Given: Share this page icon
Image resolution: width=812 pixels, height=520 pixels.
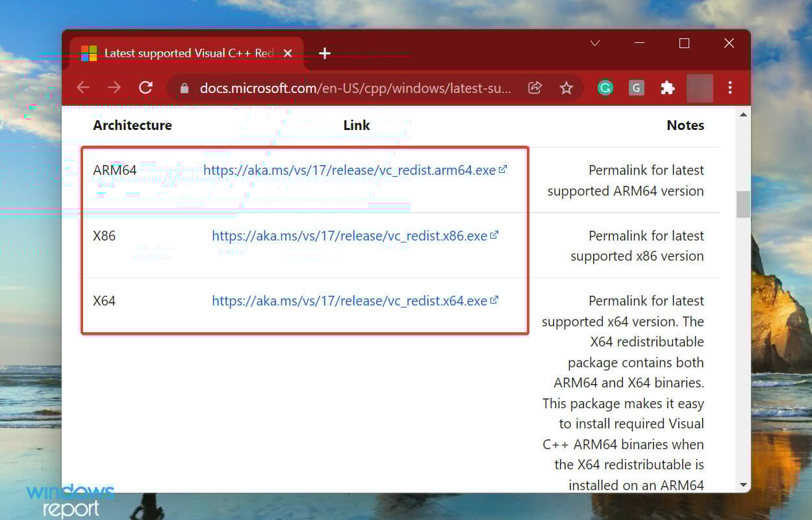Looking at the screenshot, I should click(535, 88).
